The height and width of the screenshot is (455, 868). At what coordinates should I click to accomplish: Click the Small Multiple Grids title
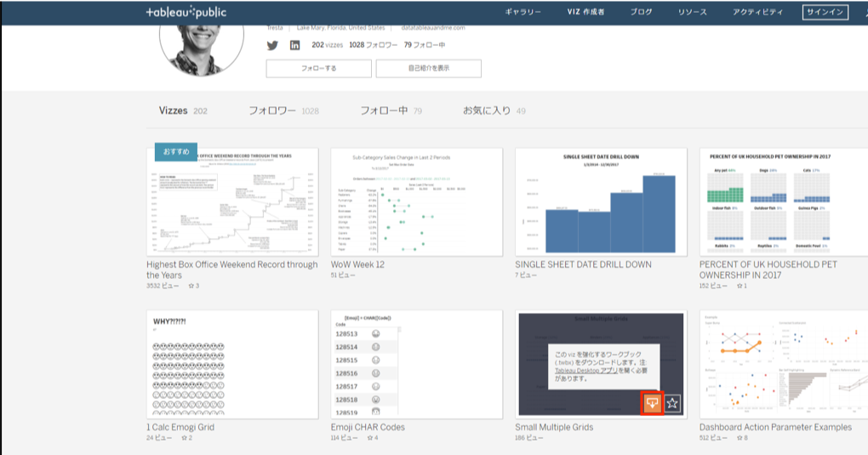tap(554, 427)
